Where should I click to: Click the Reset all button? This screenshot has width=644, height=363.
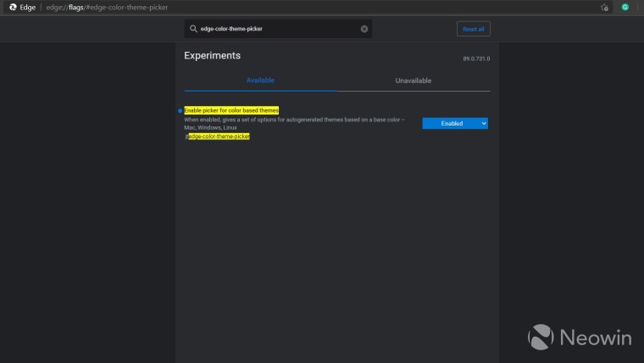[x=473, y=29]
